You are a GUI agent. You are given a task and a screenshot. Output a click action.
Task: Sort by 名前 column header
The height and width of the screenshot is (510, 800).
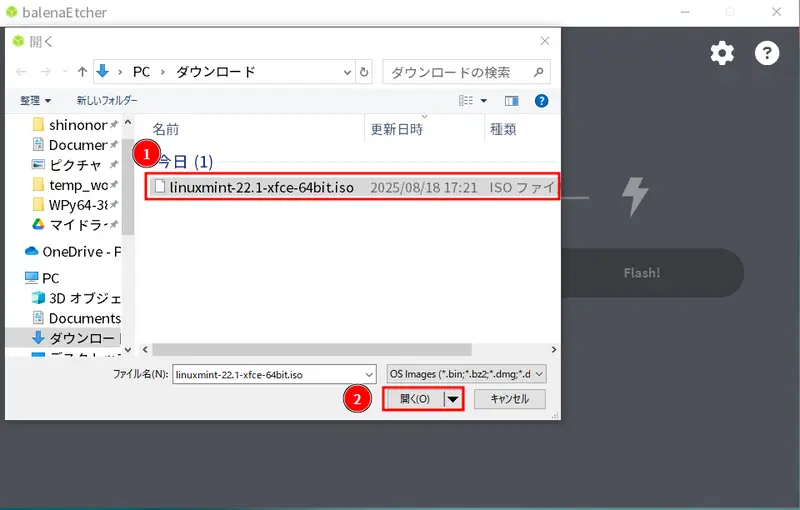coord(166,129)
